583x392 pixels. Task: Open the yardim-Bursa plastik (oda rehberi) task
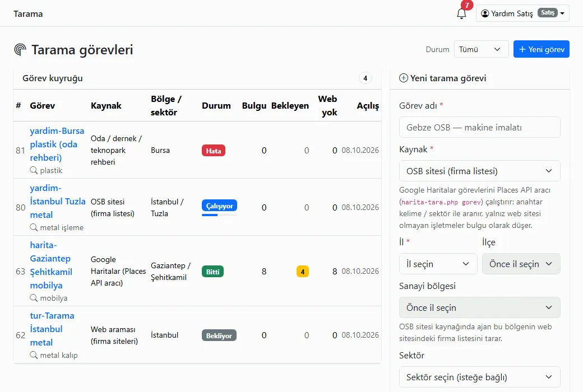pyautogui.click(x=57, y=144)
